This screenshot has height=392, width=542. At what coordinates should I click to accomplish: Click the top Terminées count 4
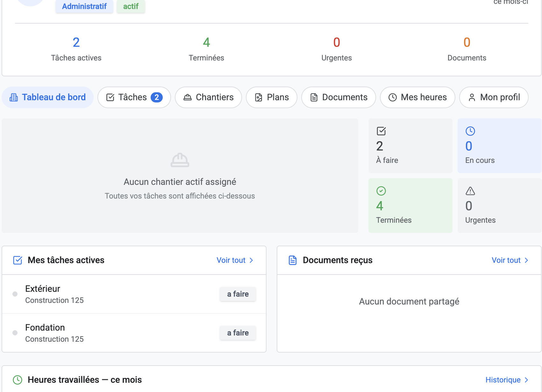pos(206,42)
